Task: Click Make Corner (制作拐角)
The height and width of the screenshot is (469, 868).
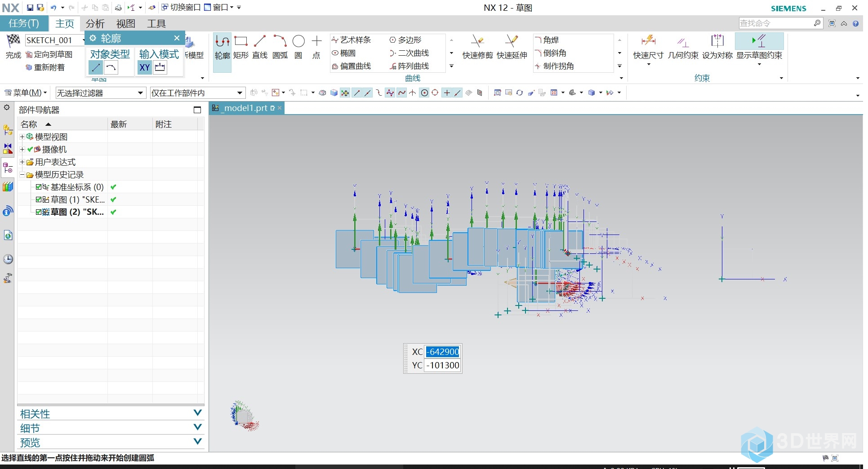Action: (x=554, y=66)
